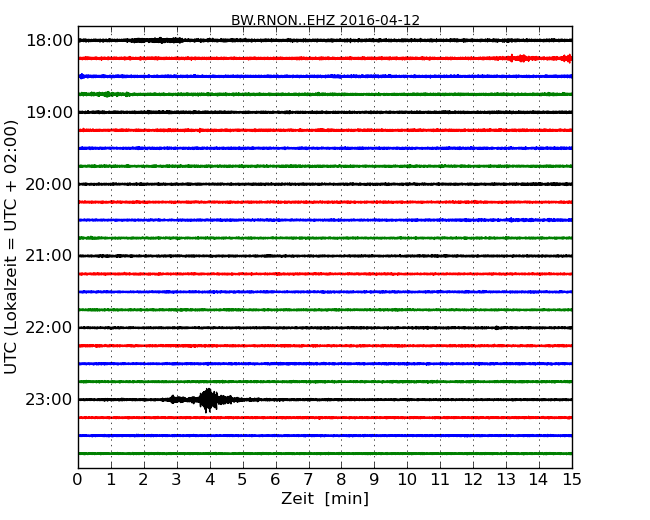Image resolution: width=650 pixels, height=520 pixels.
Task: Click the 20:00 time axis label
Action: coord(49,184)
